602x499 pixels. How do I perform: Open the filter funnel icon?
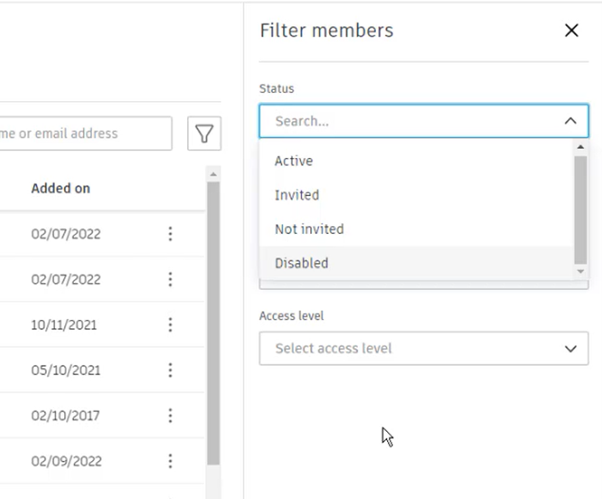coord(204,134)
